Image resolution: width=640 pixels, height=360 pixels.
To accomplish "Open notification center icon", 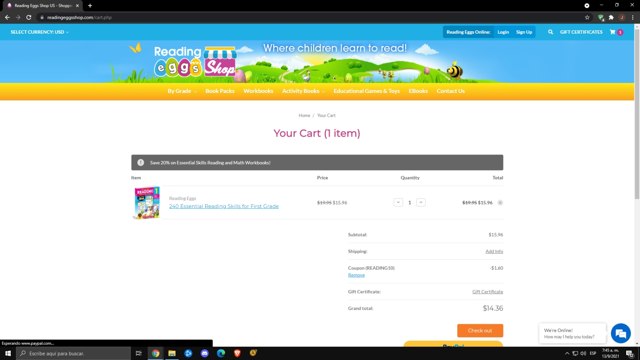I will click(630, 353).
